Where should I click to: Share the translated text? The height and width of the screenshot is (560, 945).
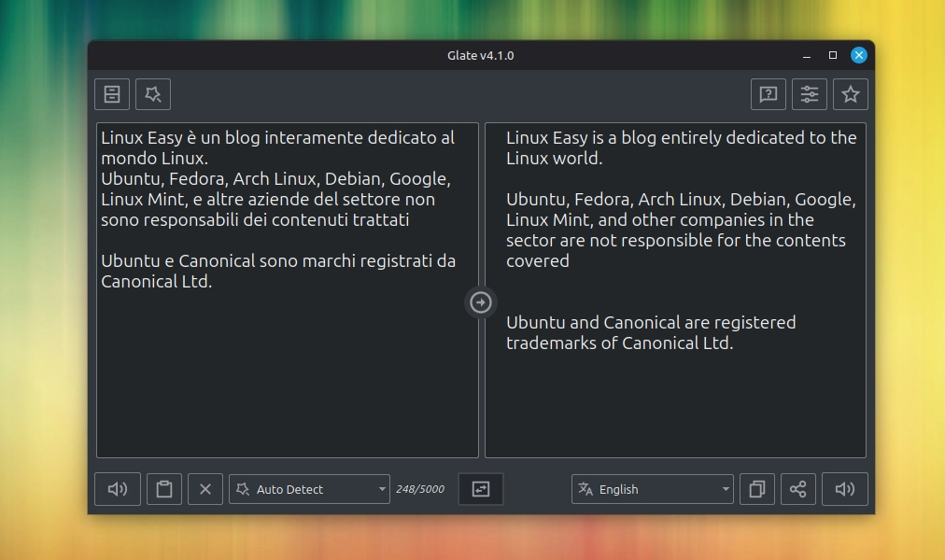pos(798,489)
